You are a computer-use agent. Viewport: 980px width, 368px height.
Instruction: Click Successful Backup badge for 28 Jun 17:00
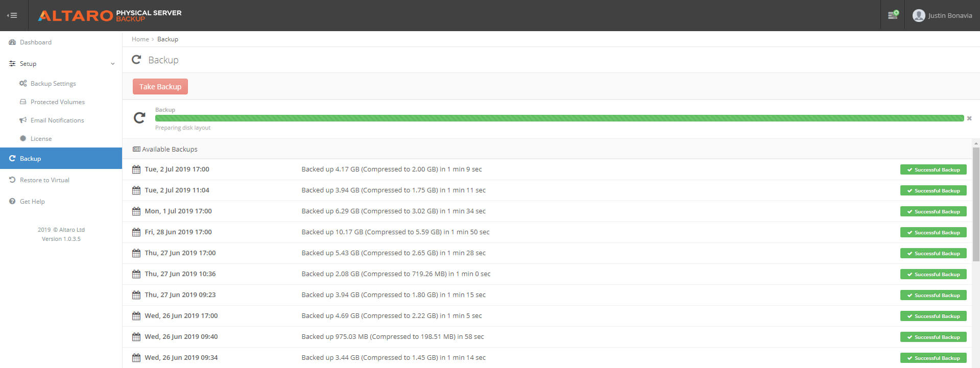933,232
